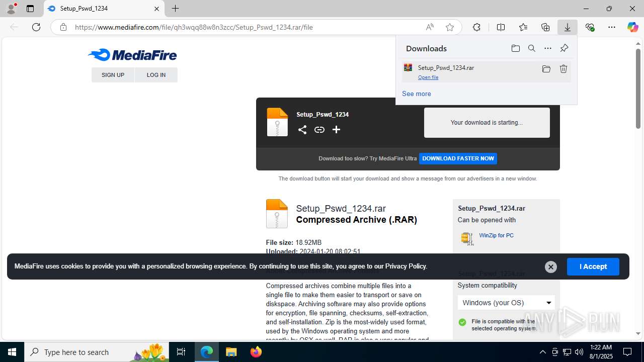This screenshot has height=362, width=644.
Task: Delete the Setup_Pswd_1234.rar download entry
Action: click(563, 69)
